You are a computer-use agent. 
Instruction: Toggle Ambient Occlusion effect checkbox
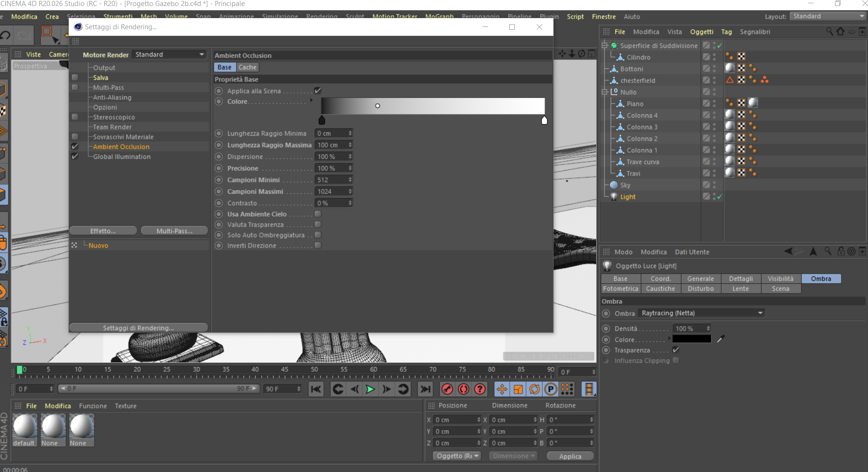coord(75,146)
